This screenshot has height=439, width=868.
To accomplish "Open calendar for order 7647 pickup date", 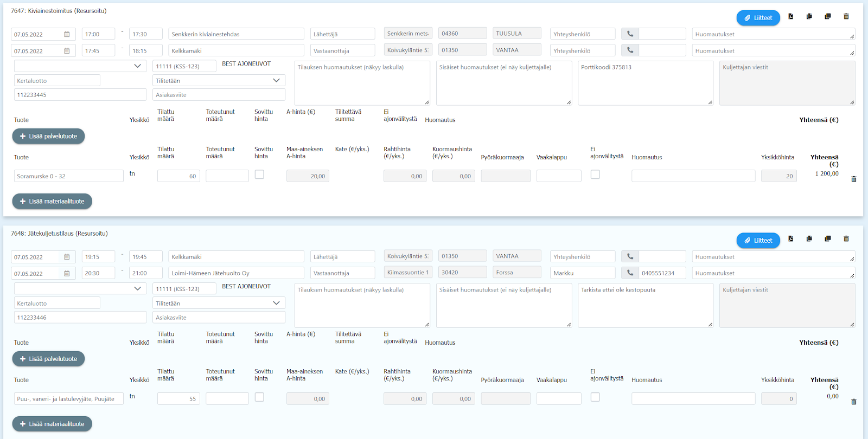I will pos(67,34).
